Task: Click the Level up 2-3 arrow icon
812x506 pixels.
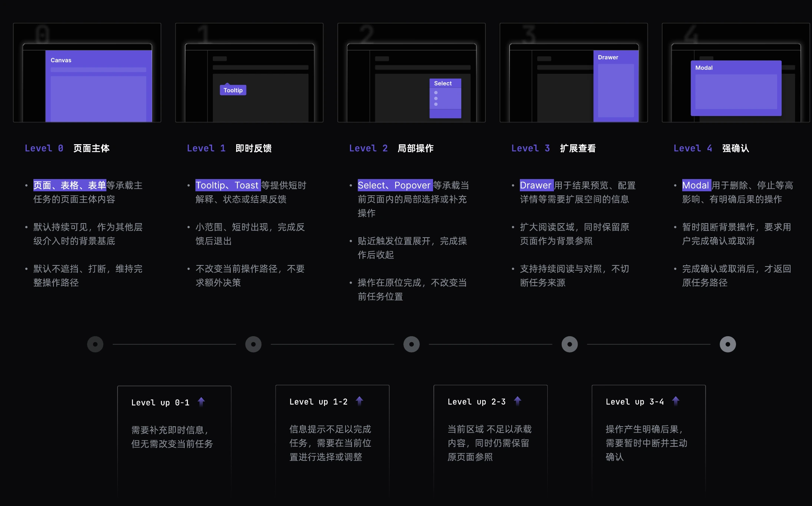Action: coord(518,401)
